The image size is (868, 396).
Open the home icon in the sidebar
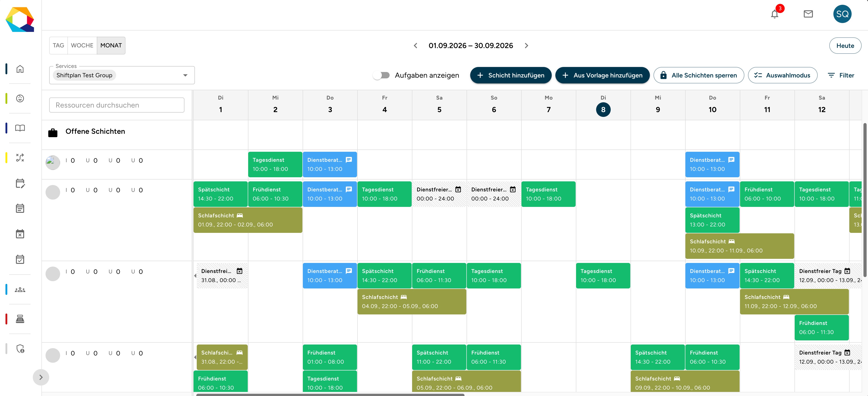point(20,69)
